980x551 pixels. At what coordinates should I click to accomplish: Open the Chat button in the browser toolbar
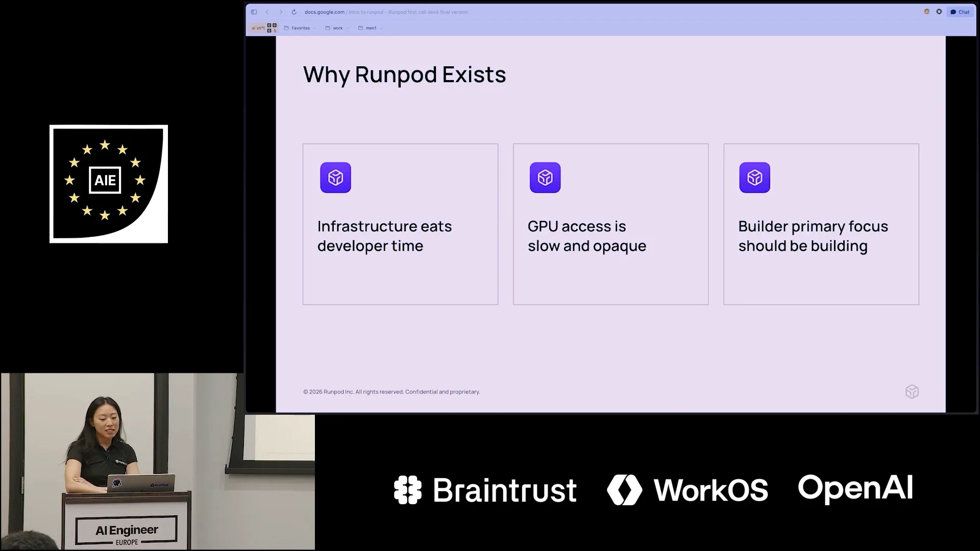coord(960,12)
